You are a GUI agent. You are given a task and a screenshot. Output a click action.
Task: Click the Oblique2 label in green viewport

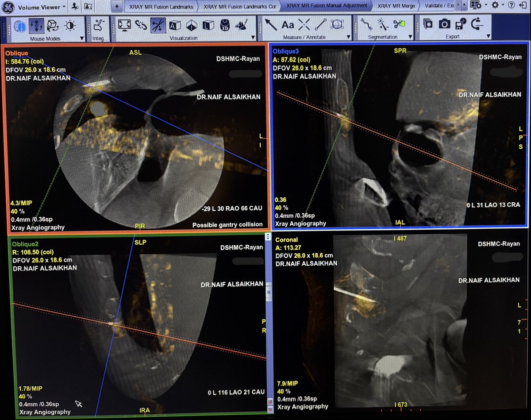(x=26, y=244)
